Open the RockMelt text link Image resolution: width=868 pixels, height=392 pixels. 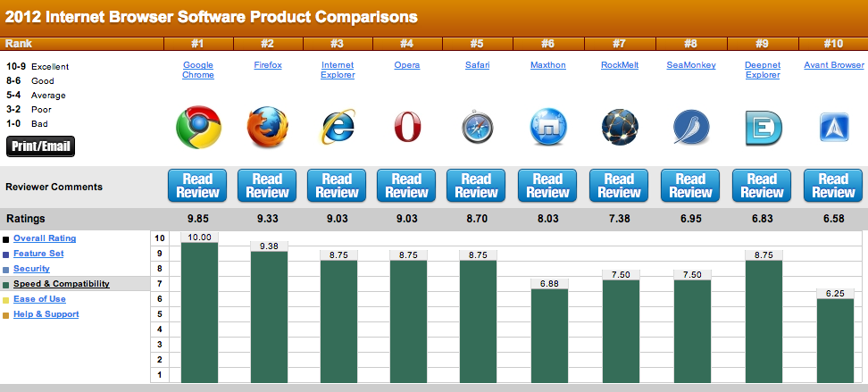[620, 65]
